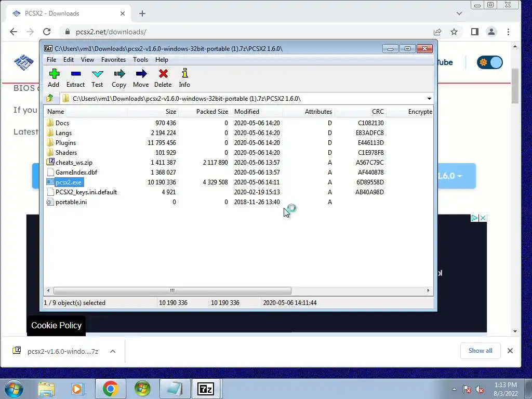Open the downloaded pcsx2-v1.6.0 7z file
The image size is (532, 399).
pos(56,351)
